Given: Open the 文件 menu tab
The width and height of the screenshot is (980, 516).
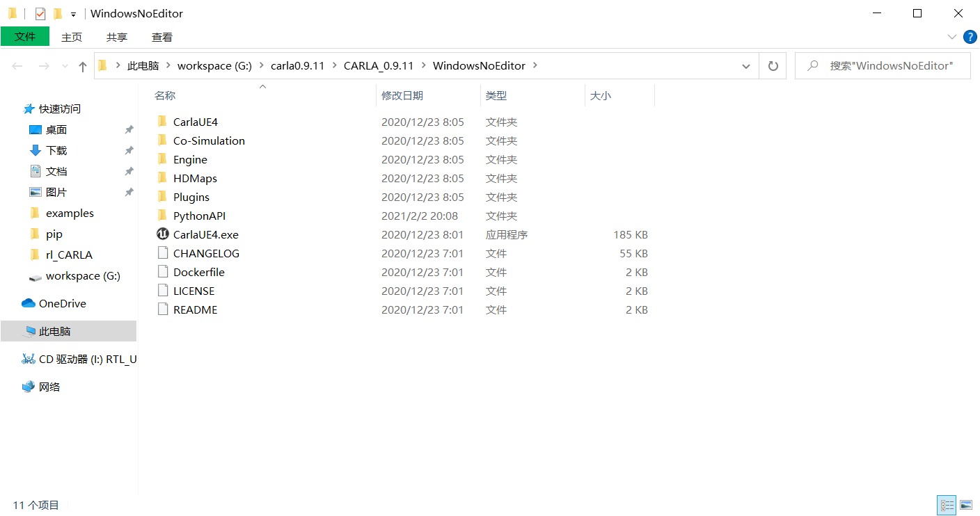Looking at the screenshot, I should coord(25,37).
